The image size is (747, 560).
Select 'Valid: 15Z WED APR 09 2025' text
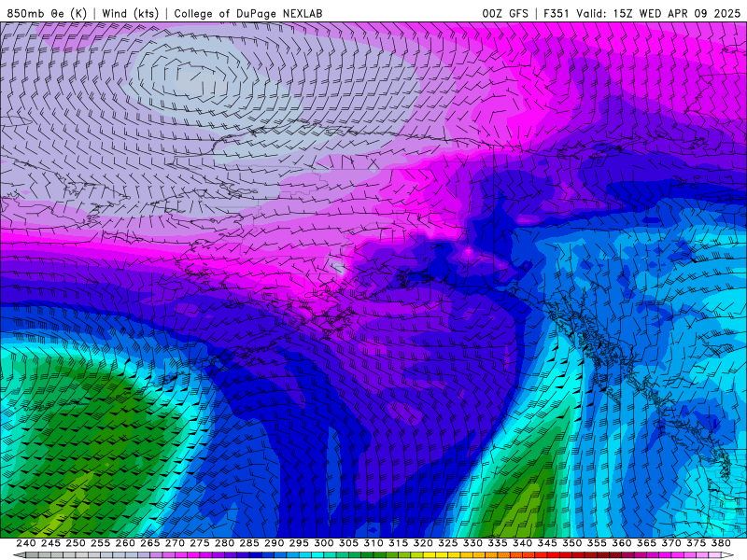[658, 14]
